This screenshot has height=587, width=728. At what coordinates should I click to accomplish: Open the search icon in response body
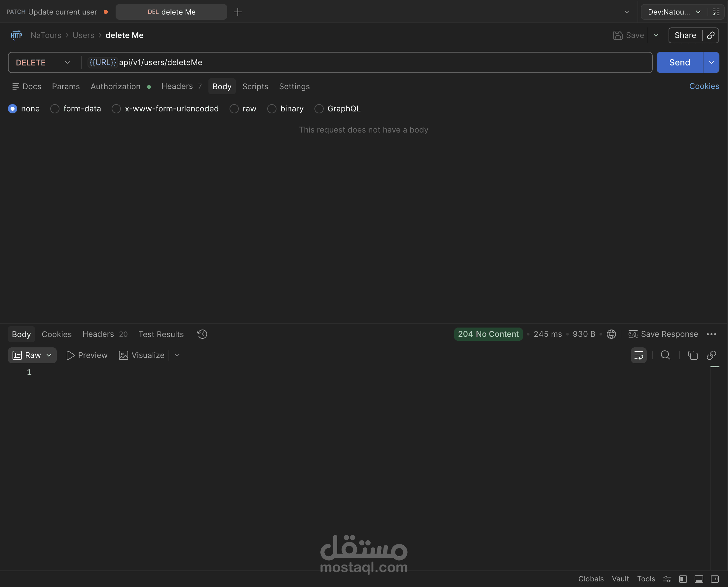(x=665, y=355)
